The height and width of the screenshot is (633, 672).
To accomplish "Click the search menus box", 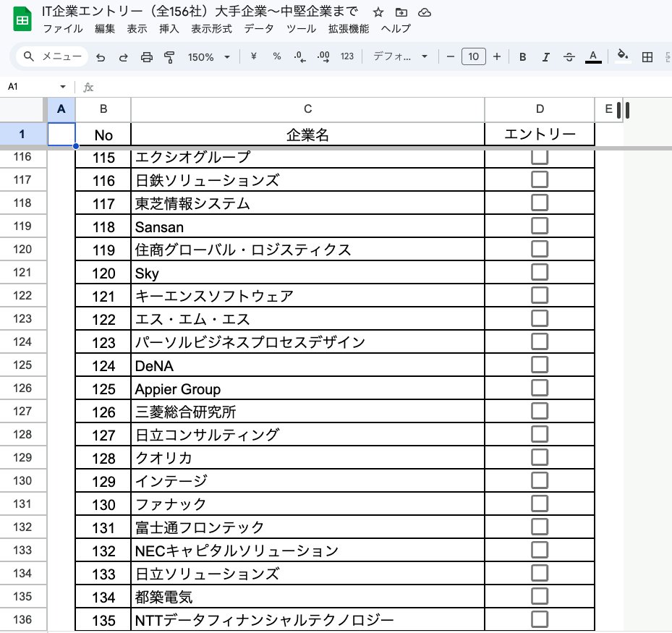I will [x=52, y=56].
